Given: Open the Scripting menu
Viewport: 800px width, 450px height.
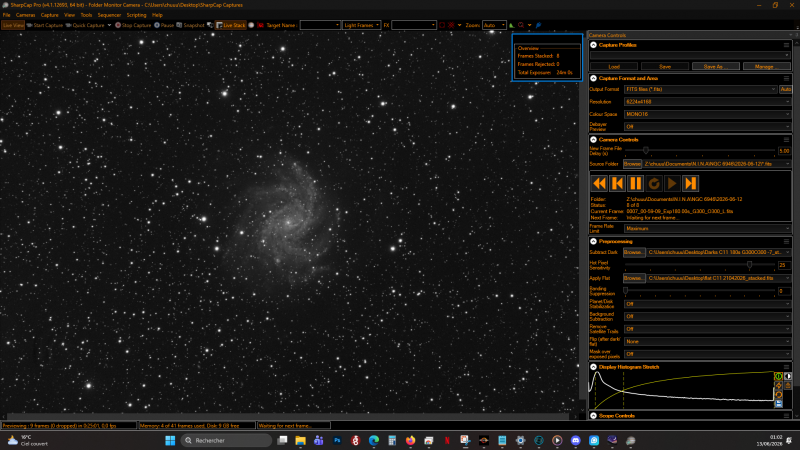Looking at the screenshot, I should [x=136, y=15].
